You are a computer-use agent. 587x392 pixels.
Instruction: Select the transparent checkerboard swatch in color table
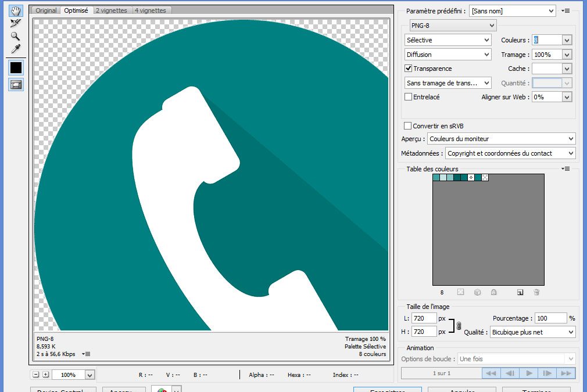point(485,177)
